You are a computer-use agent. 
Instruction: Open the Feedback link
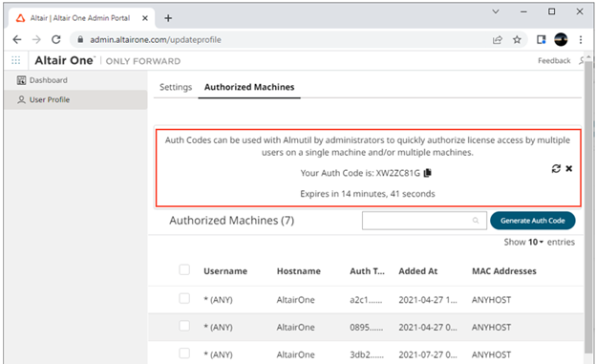[x=554, y=61]
